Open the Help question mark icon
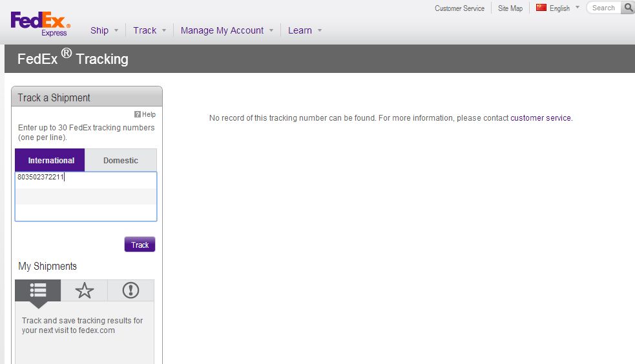Screen dimensions: 635x364 tap(138, 114)
